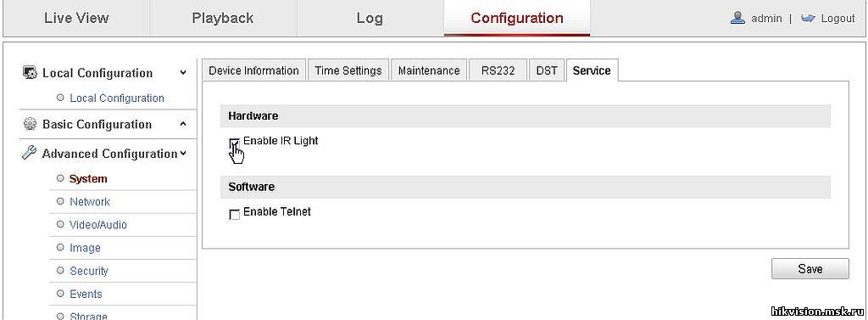Collapse the Local Configuration section chevron
868x320 pixels.
(183, 73)
